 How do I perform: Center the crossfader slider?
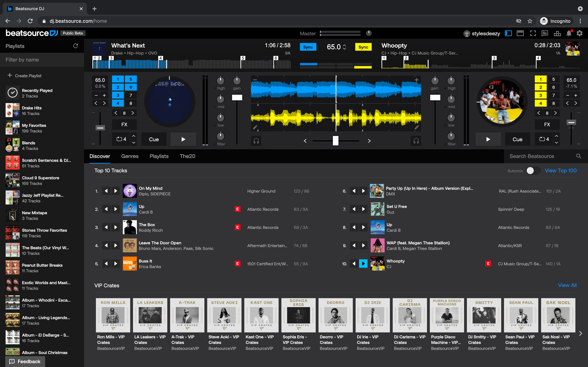tap(335, 141)
